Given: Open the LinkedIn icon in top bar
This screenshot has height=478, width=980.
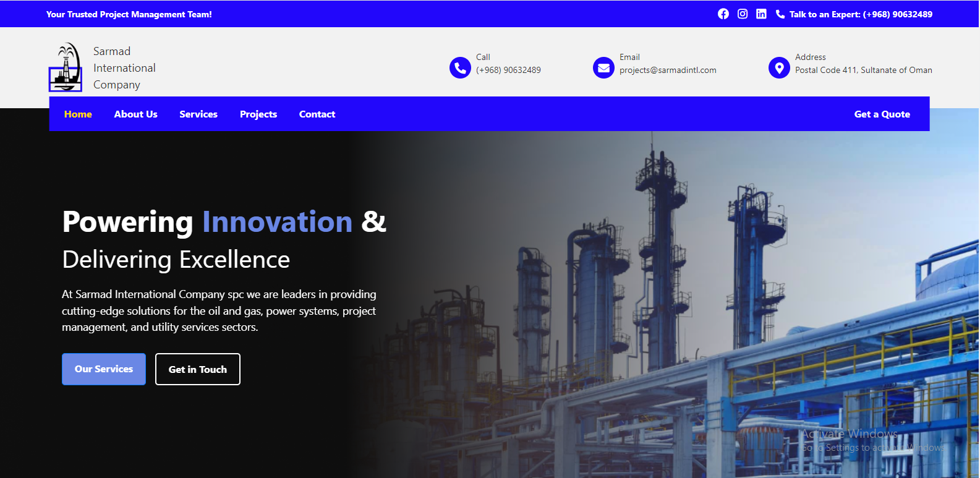Looking at the screenshot, I should tap(761, 14).
